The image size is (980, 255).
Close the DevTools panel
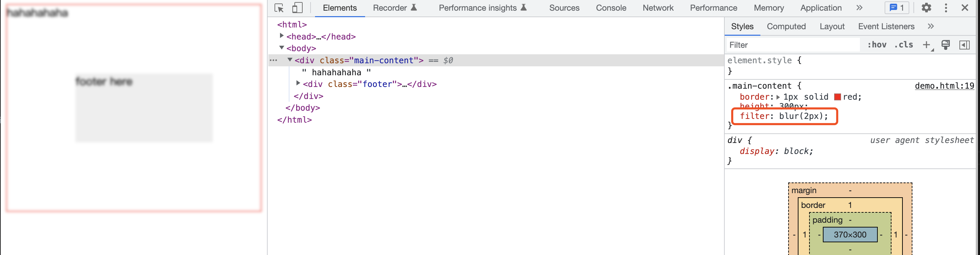tap(965, 8)
